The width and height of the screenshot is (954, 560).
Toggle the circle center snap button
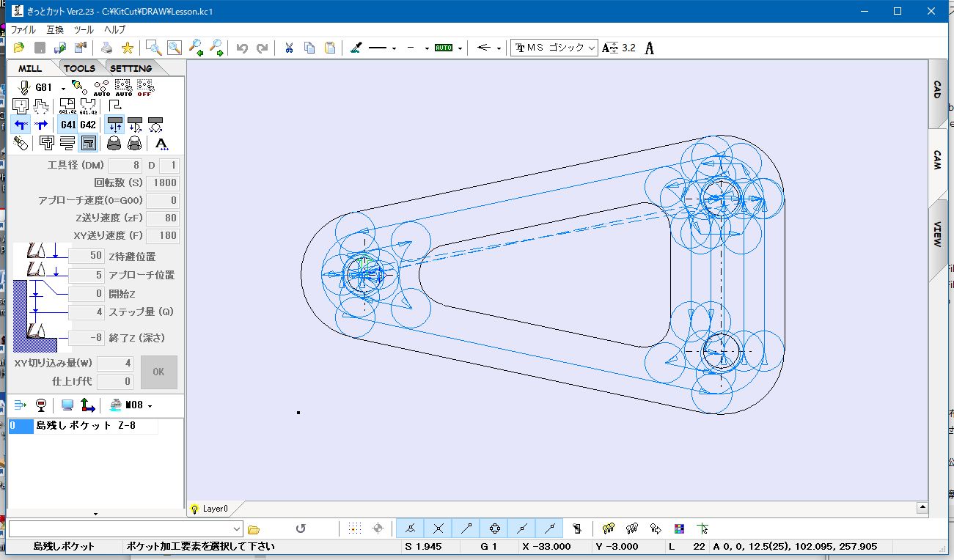(494, 528)
